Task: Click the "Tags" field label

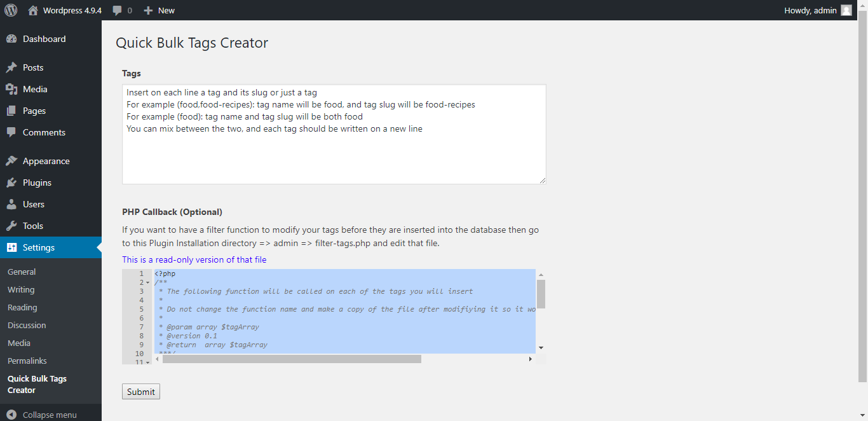Action: pos(132,73)
